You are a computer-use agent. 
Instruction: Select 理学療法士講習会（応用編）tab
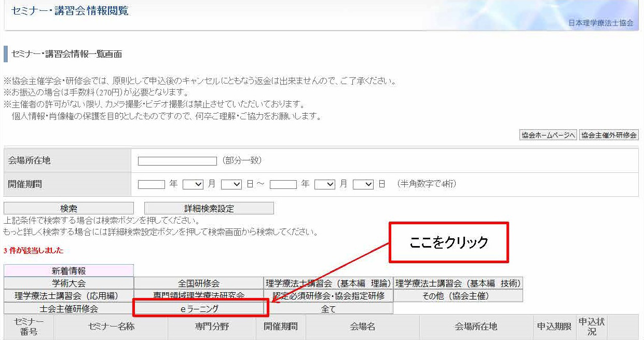pos(68,296)
